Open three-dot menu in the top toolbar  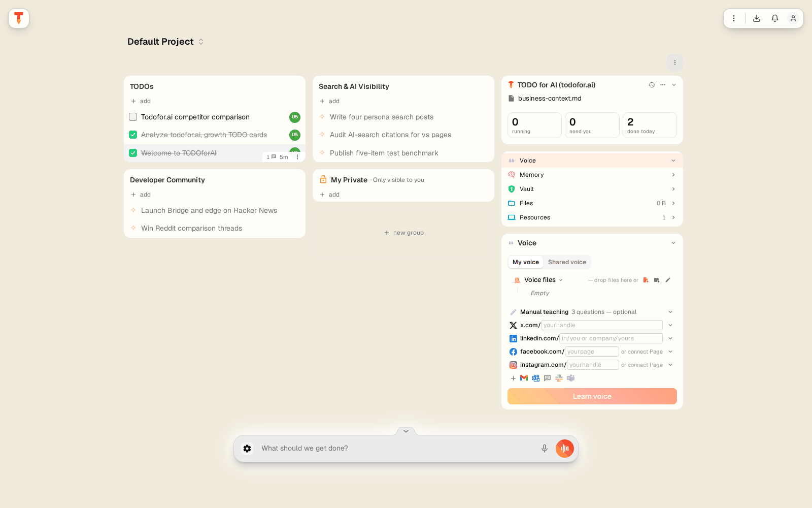click(734, 18)
